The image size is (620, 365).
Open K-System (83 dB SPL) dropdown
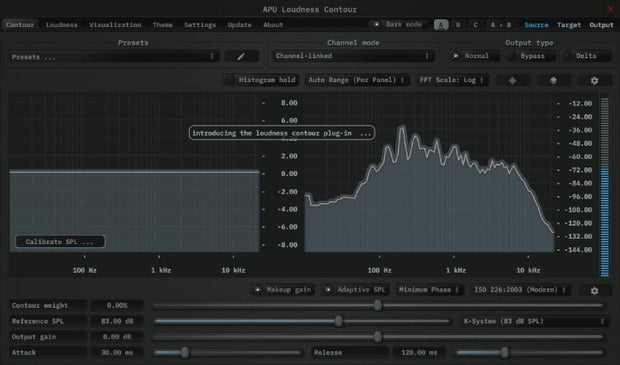tap(535, 321)
